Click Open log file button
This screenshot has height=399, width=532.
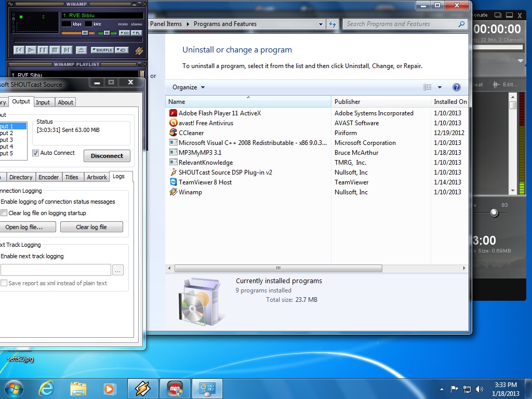[26, 227]
